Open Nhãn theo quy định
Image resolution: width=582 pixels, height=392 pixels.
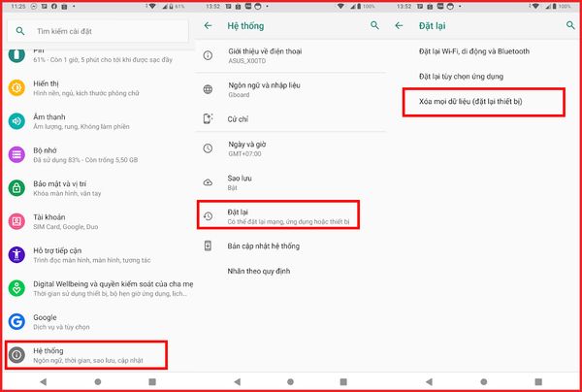(291, 271)
